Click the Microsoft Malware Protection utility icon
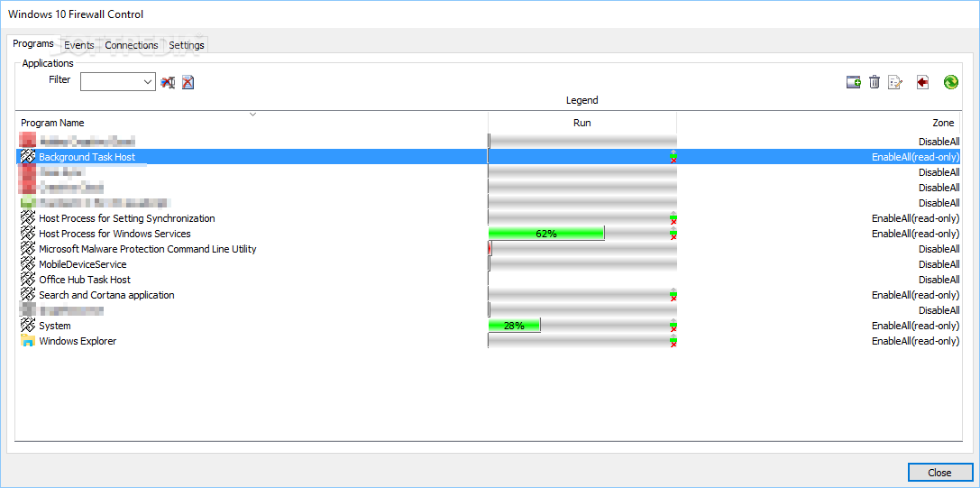The width and height of the screenshot is (980, 488). (28, 249)
